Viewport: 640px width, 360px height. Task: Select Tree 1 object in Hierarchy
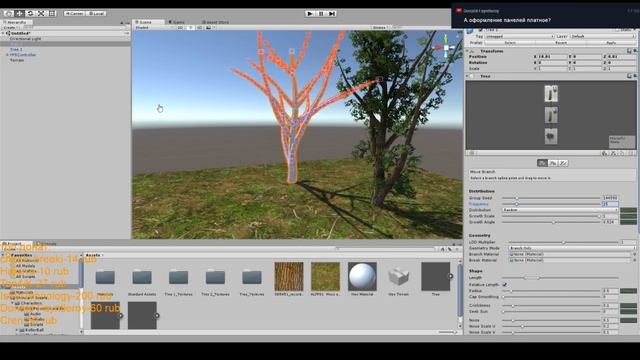point(16,49)
